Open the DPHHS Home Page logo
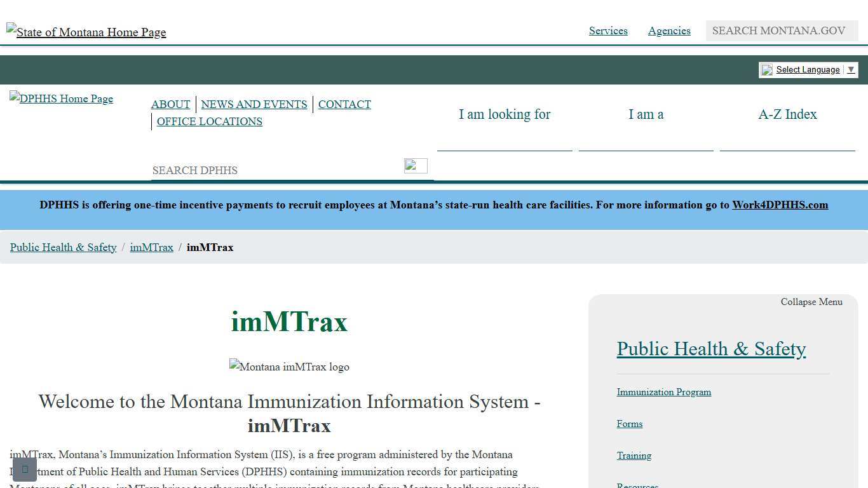This screenshot has height=488, width=868. click(60, 98)
